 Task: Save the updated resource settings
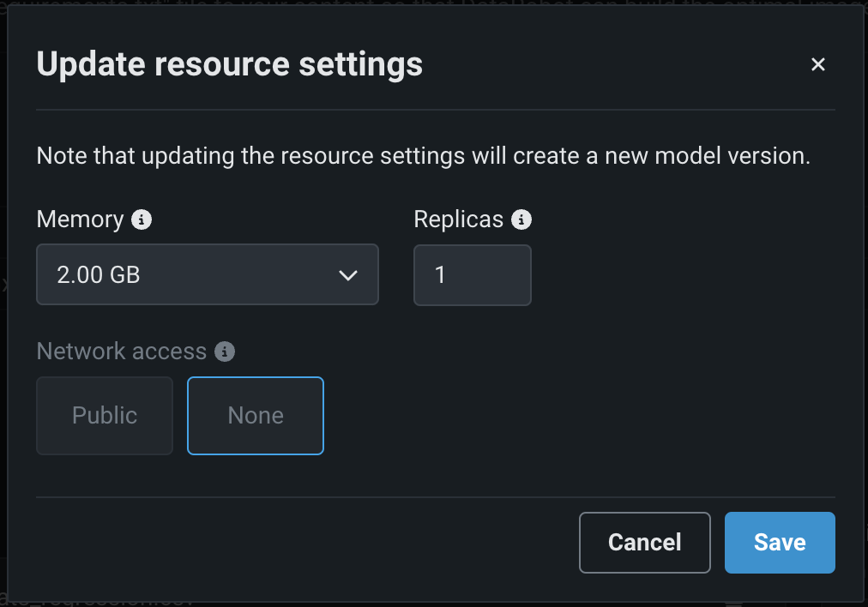780,543
